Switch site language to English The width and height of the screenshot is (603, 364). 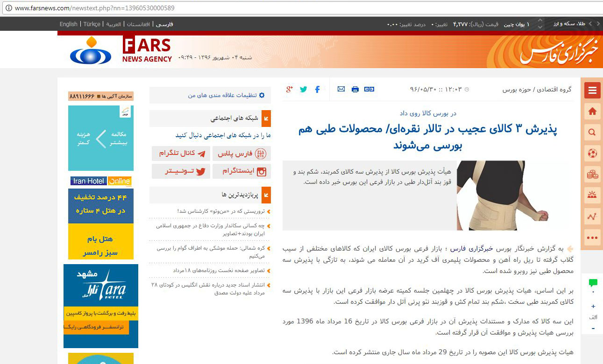tap(69, 24)
